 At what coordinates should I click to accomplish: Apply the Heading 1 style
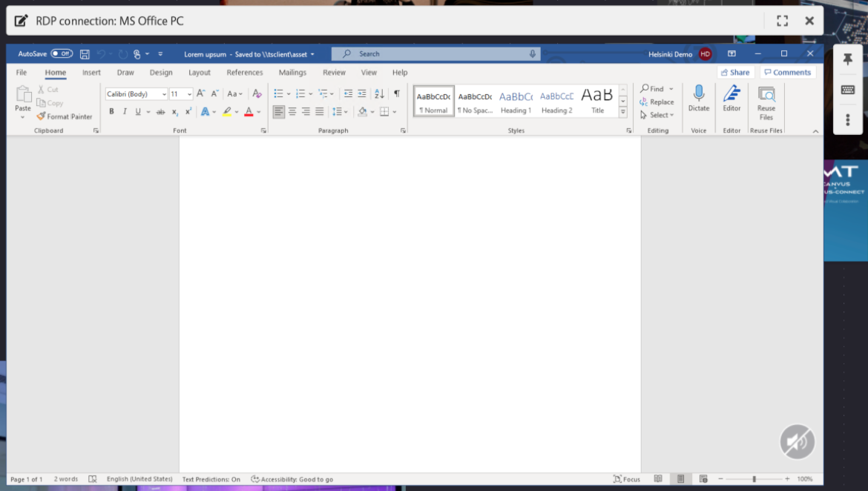click(x=516, y=101)
